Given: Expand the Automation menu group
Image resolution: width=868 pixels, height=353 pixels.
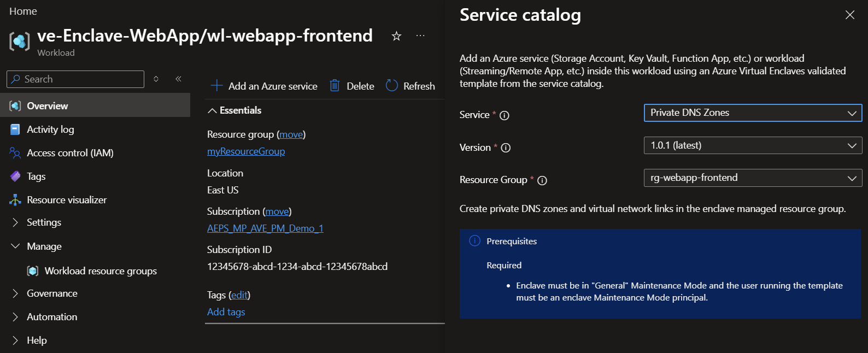Looking at the screenshot, I should (x=15, y=317).
